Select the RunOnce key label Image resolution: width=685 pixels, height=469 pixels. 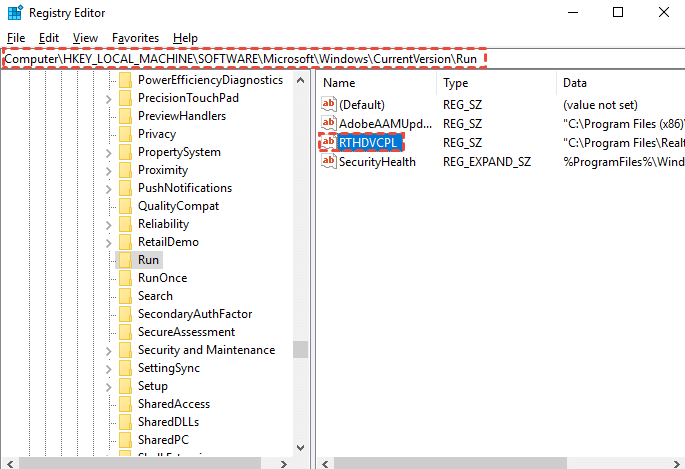click(163, 278)
